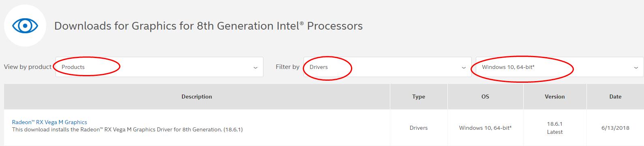
Task: Open the Windows 10, 64-bit* dropdown
Action: point(560,67)
